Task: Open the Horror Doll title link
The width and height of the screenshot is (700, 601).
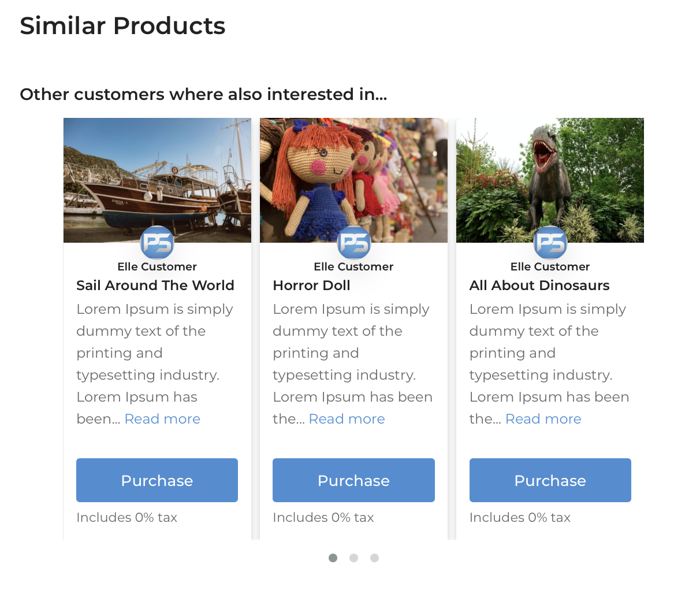Action: point(311,285)
